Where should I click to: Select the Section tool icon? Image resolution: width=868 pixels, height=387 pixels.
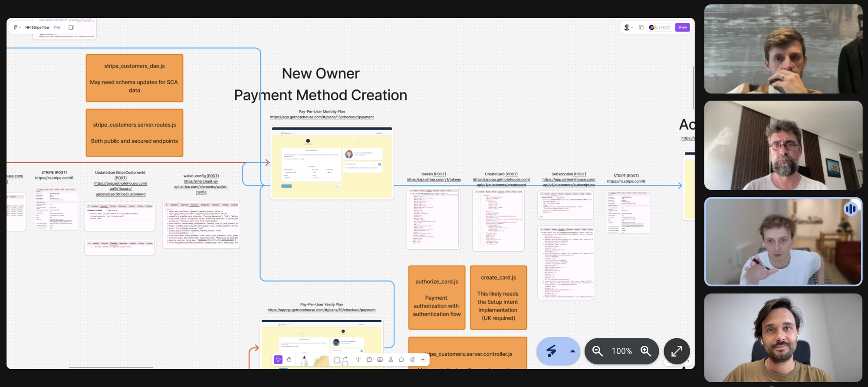369,360
